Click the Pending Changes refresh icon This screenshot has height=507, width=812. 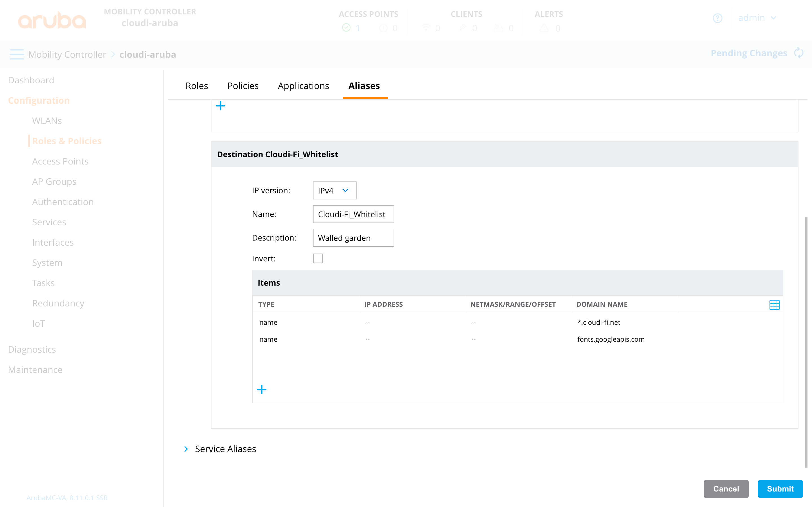tap(800, 53)
